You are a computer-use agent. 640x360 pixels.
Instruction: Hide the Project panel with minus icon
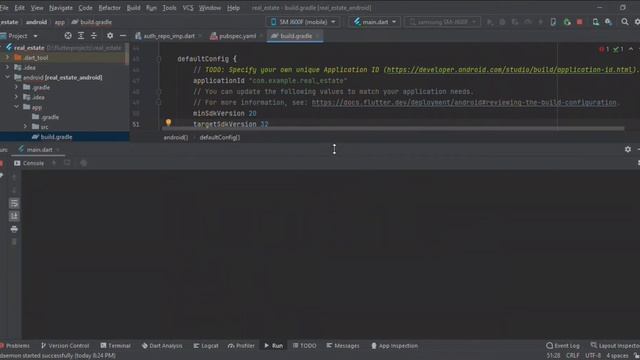(123, 36)
